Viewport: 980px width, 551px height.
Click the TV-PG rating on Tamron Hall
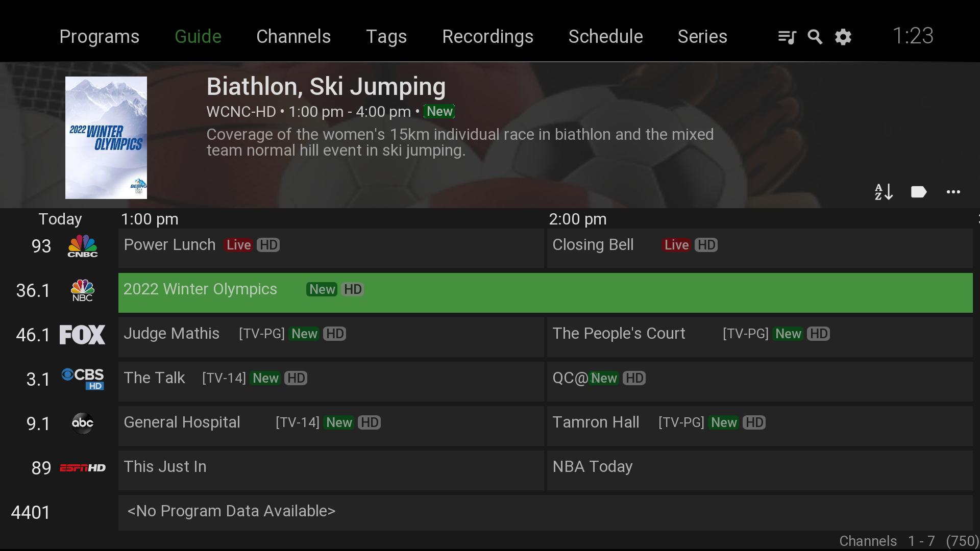tap(681, 422)
